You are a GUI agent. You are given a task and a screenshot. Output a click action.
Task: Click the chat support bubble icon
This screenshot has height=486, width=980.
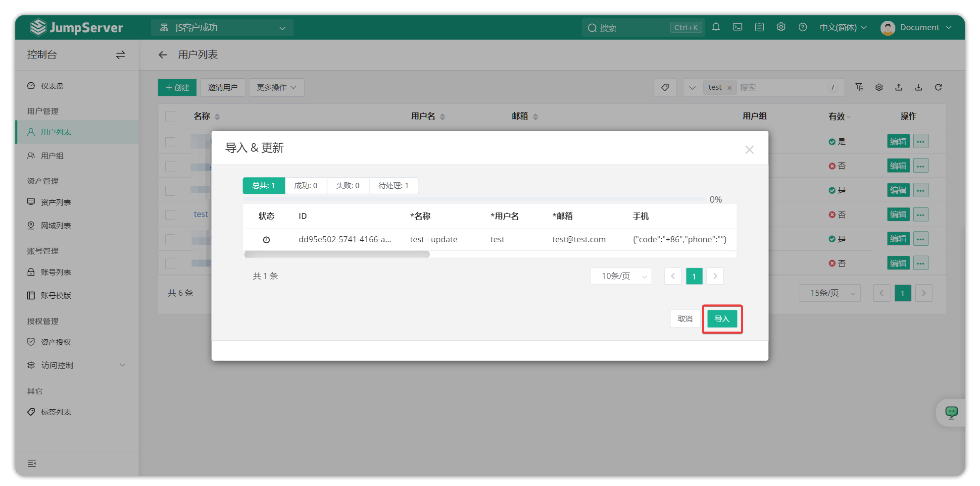tap(951, 412)
